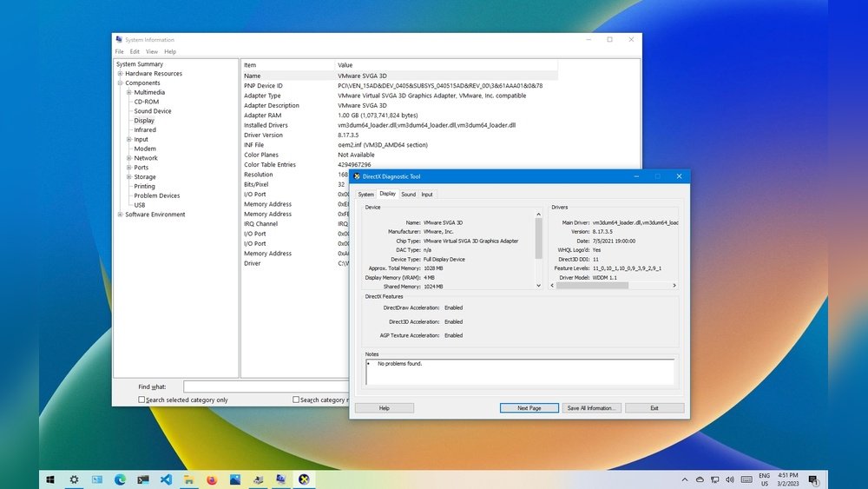
Task: Launch Microsoft Edge from the taskbar
Action: click(x=120, y=479)
